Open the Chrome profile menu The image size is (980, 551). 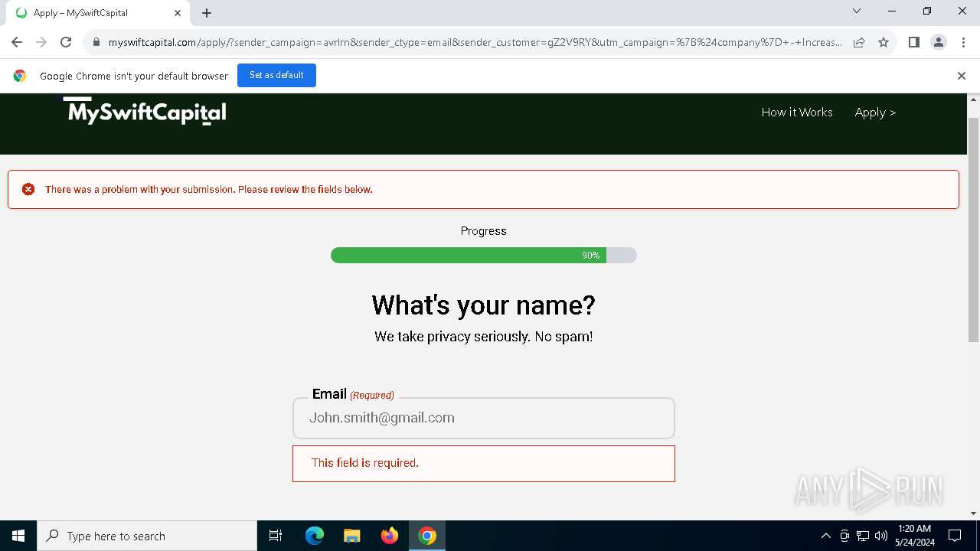click(939, 43)
